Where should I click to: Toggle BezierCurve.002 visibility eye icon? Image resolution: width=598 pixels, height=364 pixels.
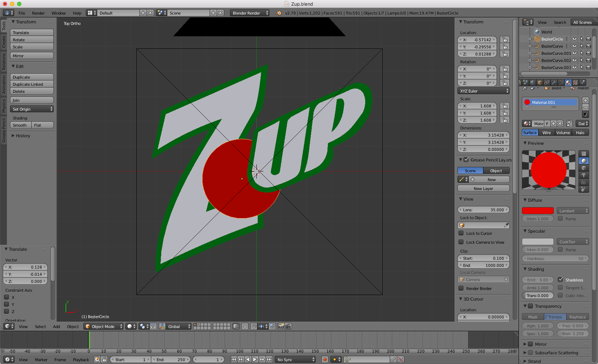(575, 60)
